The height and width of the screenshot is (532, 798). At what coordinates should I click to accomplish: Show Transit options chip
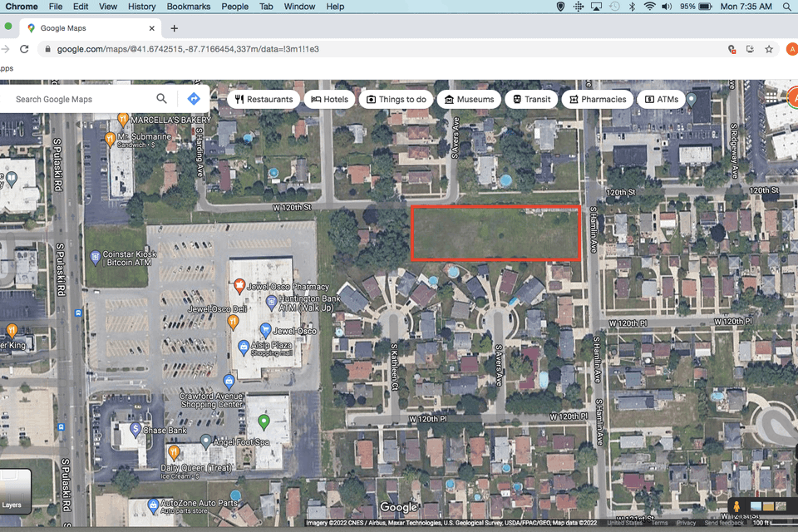point(531,99)
